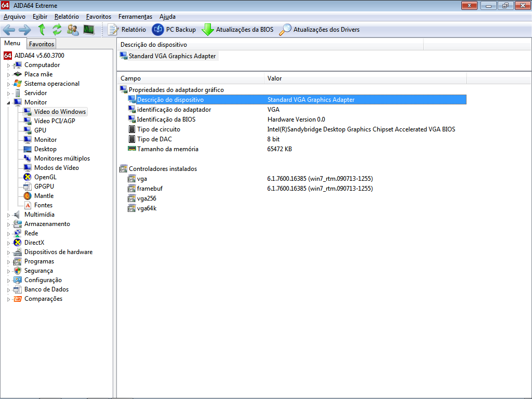Expand the Multimídia tree node
This screenshot has height=399, width=532.
pyautogui.click(x=8, y=215)
